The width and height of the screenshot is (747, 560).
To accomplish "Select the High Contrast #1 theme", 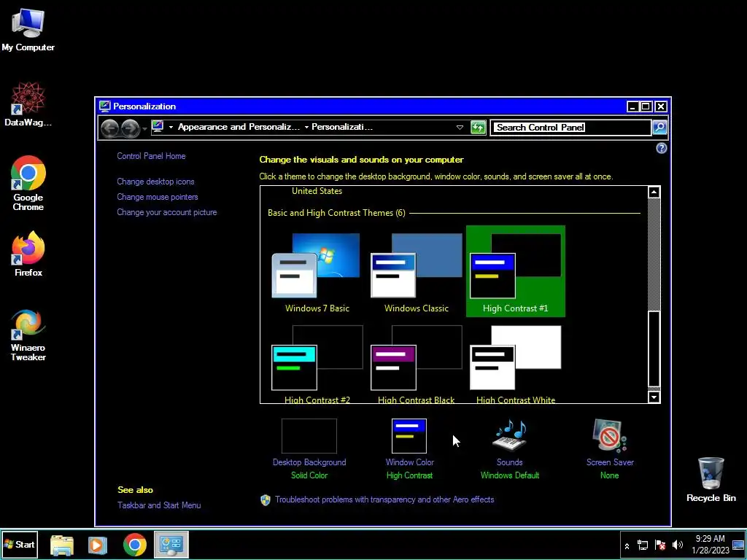I will (516, 271).
